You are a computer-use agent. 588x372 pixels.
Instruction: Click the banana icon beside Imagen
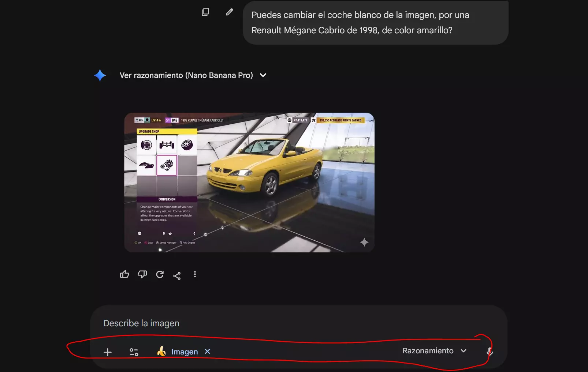click(161, 351)
